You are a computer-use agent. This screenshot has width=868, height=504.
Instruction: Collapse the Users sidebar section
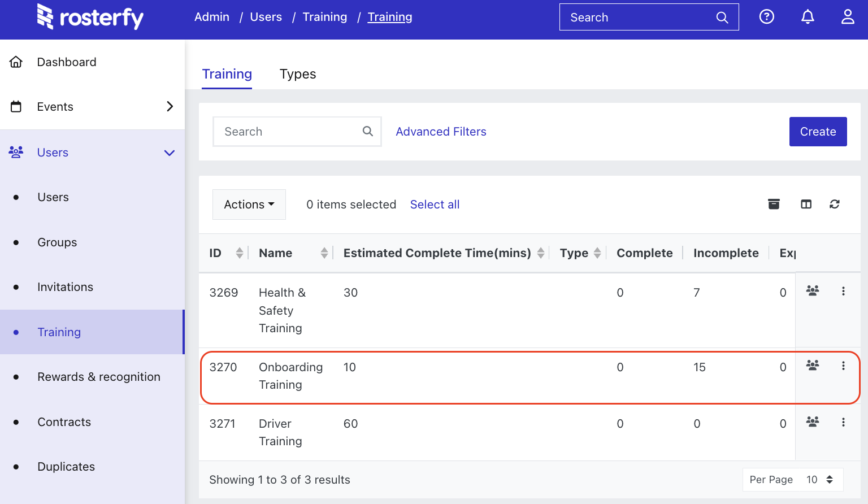170,153
